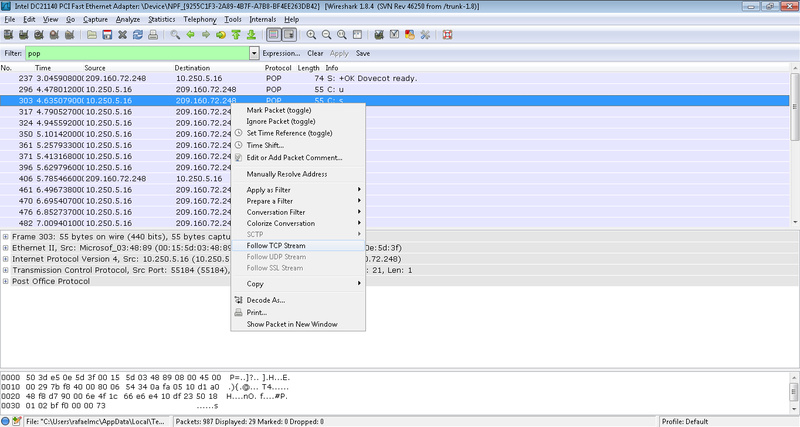Open Colorize Conversation submenu
The width and height of the screenshot is (800, 427).
298,223
